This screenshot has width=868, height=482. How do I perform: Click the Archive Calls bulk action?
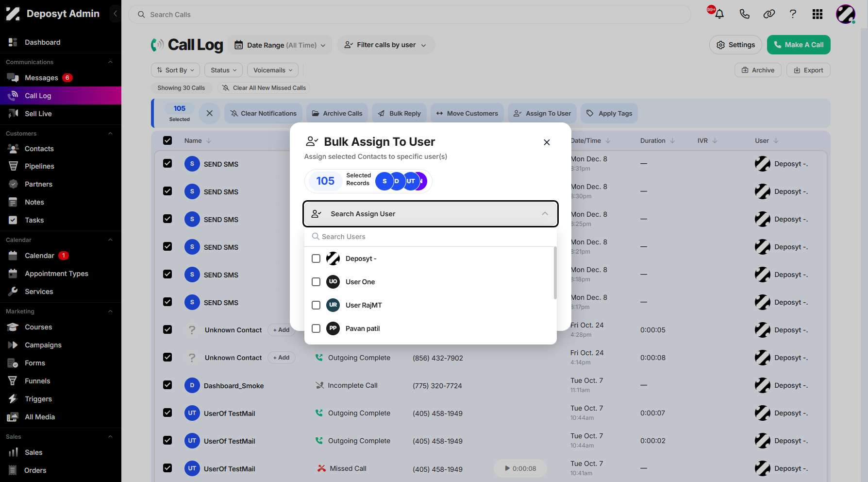coord(337,113)
